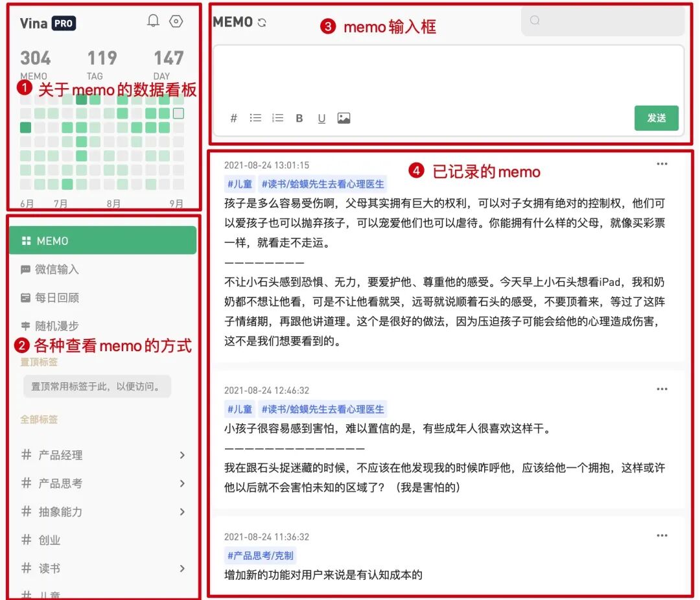Image resolution: width=700 pixels, height=600 pixels.
Task: Click #儿童 tag on the 13:01:15 memo
Action: (x=240, y=184)
